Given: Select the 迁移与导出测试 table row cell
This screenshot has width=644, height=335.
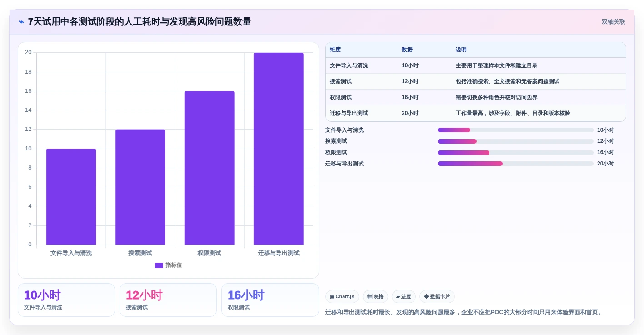Looking at the screenshot, I should [349, 114].
